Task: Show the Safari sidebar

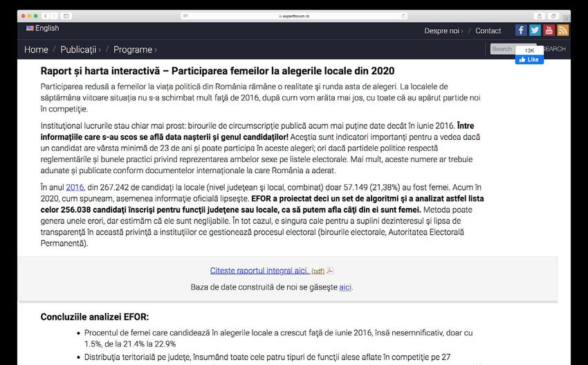Action: [66, 16]
